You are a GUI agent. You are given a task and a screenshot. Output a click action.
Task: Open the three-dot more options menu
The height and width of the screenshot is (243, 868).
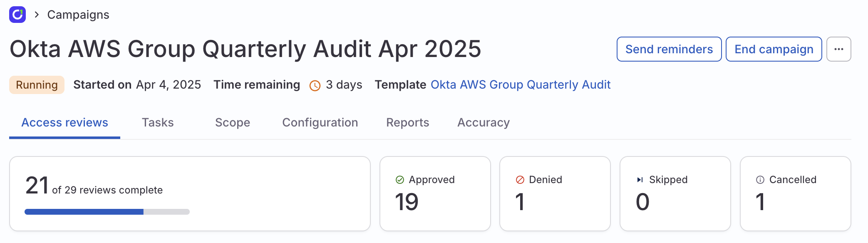tap(838, 49)
